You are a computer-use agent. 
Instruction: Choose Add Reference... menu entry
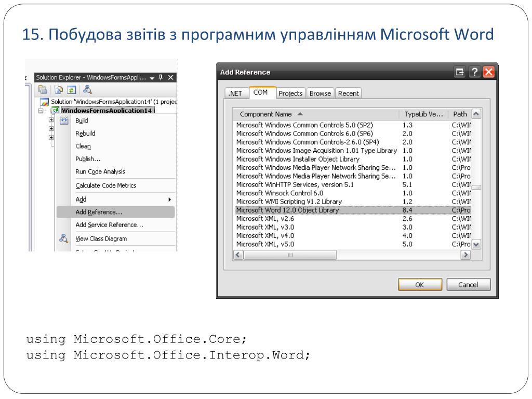pyautogui.click(x=115, y=212)
